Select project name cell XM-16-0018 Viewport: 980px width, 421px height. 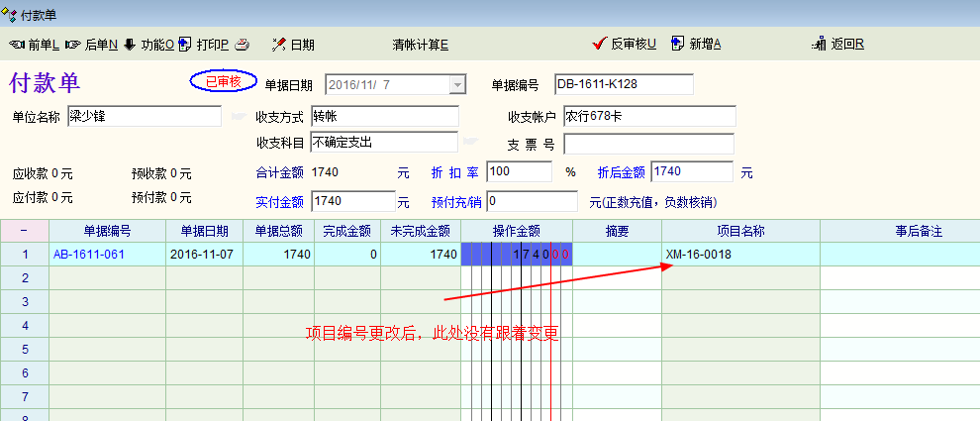coord(740,255)
